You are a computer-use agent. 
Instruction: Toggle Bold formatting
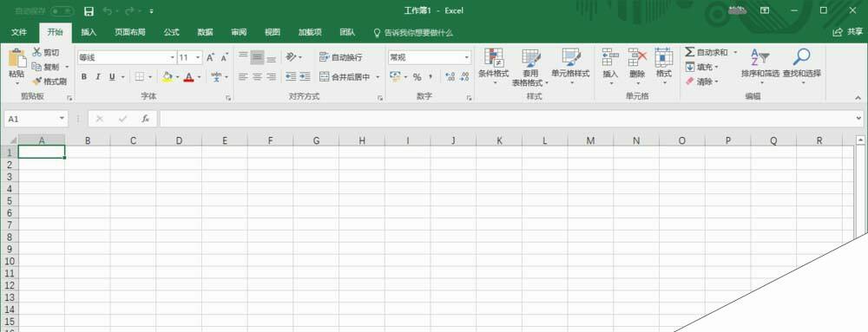(84, 77)
